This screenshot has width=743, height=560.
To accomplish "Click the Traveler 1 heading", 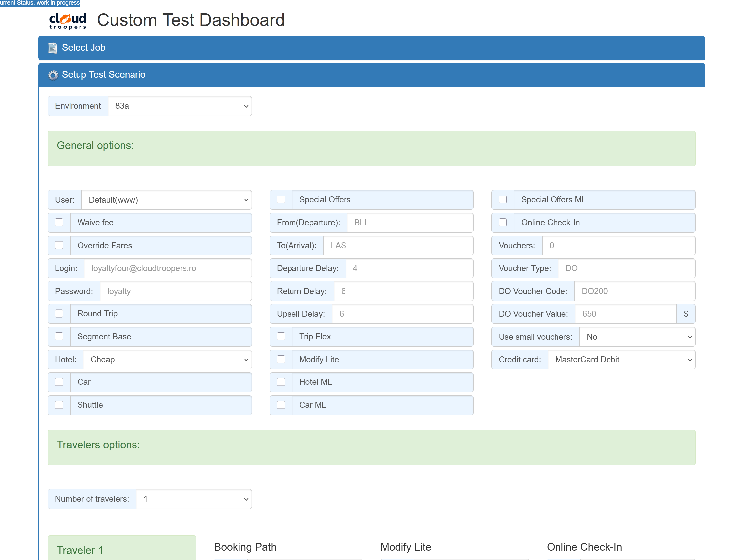I will (80, 550).
